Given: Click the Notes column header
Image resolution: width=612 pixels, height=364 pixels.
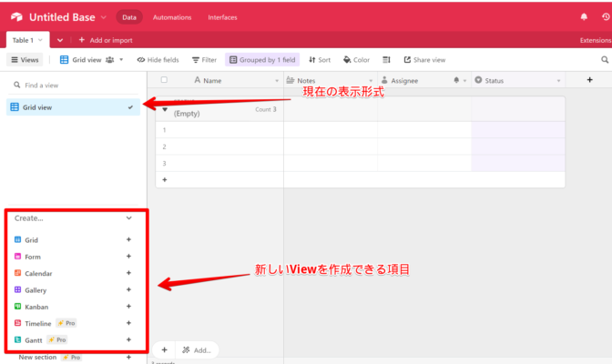Looking at the screenshot, I should 331,80.
